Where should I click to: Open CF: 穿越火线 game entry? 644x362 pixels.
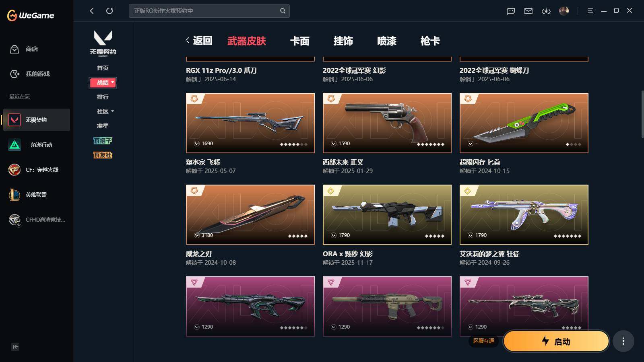[x=37, y=170]
